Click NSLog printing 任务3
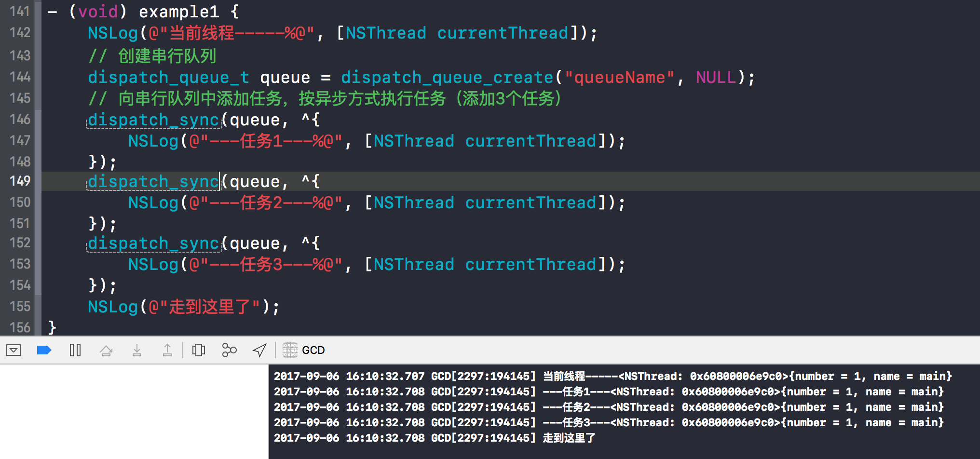Screen dimensions: 980x459 click(153, 264)
